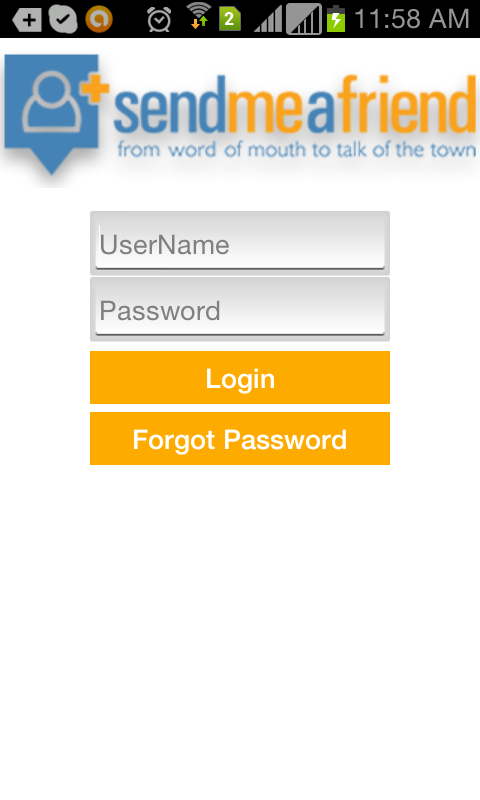Tap the plus notification icon in status bar
Screen dimensions: 480x800
coord(27,20)
